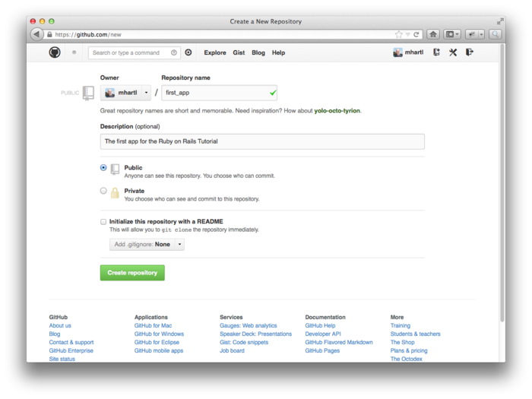Click the page vertical scrollbar
The width and height of the screenshot is (532, 399).
click(x=502, y=183)
